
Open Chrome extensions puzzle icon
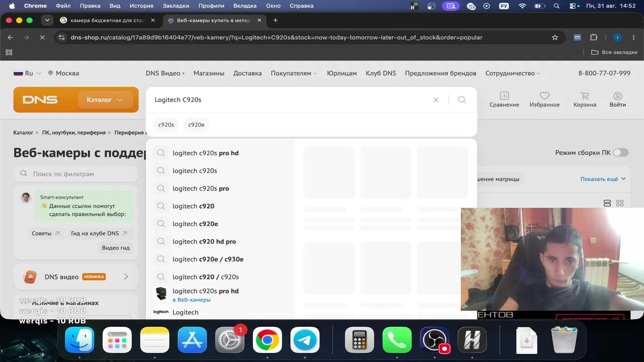[594, 37]
